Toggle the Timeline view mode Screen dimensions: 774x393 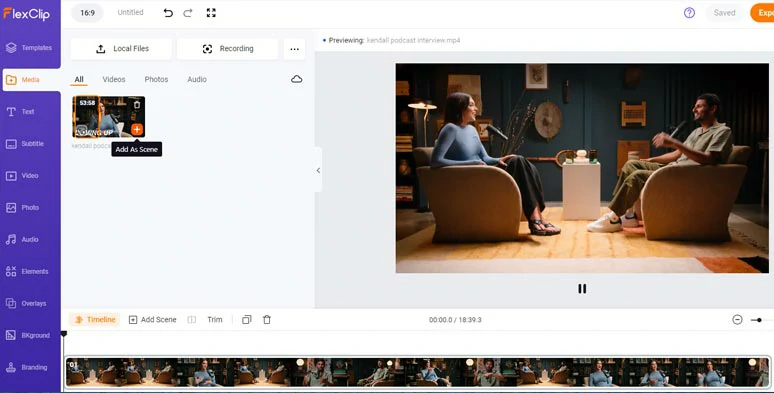point(95,319)
